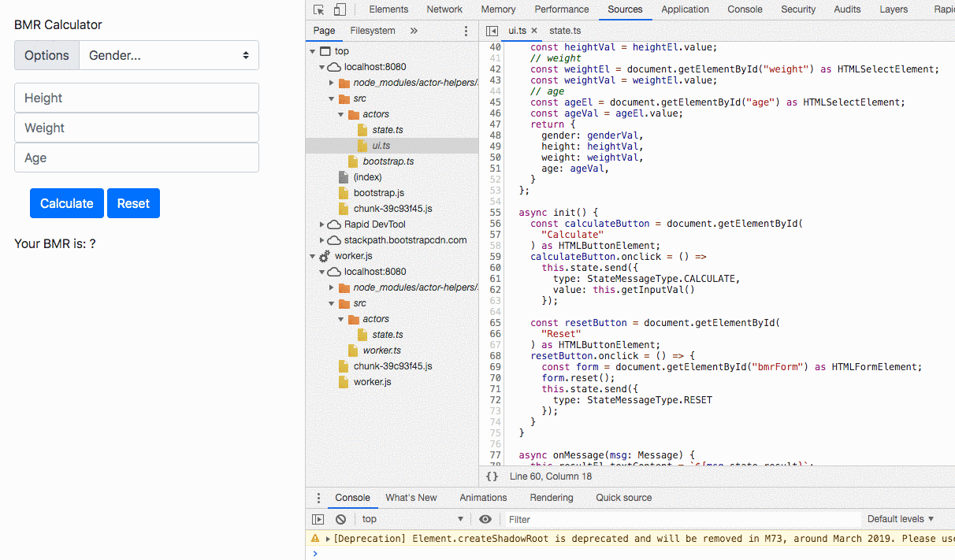This screenshot has height=560, width=955.
Task: Open the Animations drawer tab
Action: point(483,498)
